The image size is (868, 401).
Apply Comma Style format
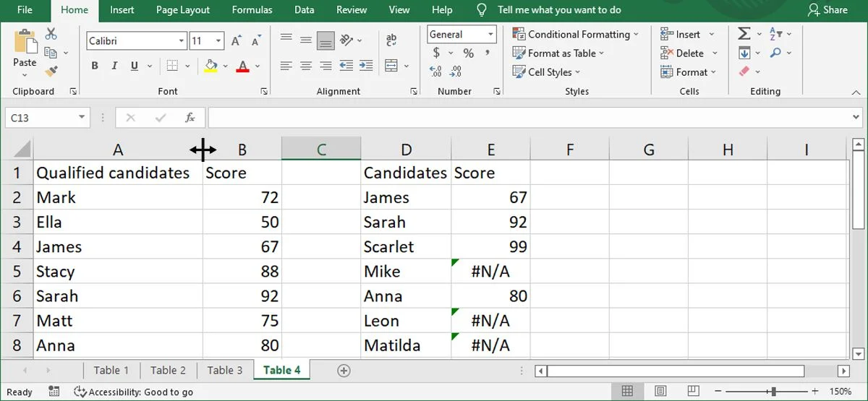click(x=488, y=53)
